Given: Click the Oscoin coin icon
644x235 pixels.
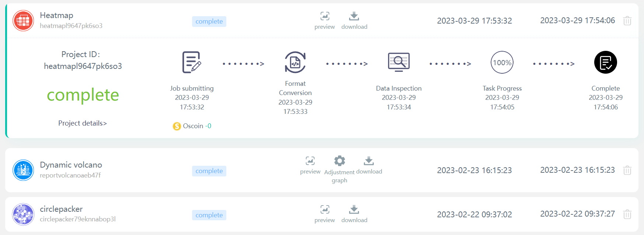Looking at the screenshot, I should (x=177, y=126).
